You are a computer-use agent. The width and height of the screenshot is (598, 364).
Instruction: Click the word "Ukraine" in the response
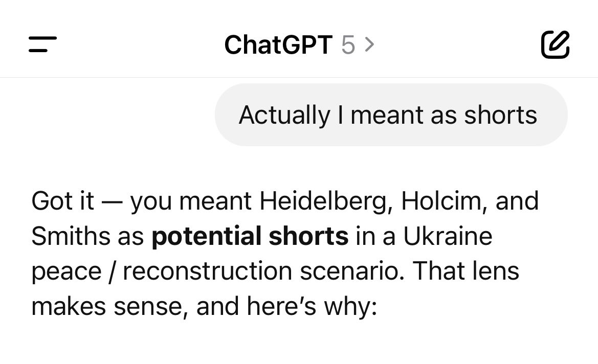(448, 237)
